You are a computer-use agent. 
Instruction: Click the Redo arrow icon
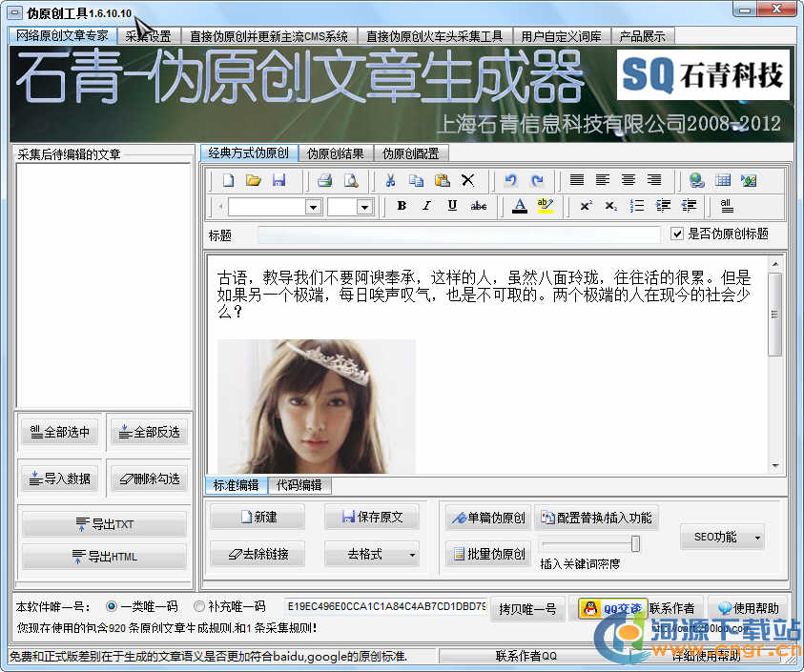click(x=537, y=180)
